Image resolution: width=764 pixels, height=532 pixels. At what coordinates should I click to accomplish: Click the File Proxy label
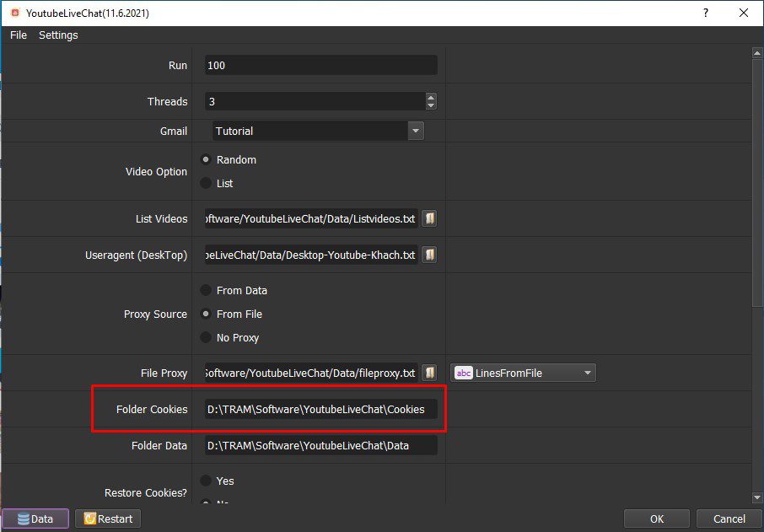point(164,373)
